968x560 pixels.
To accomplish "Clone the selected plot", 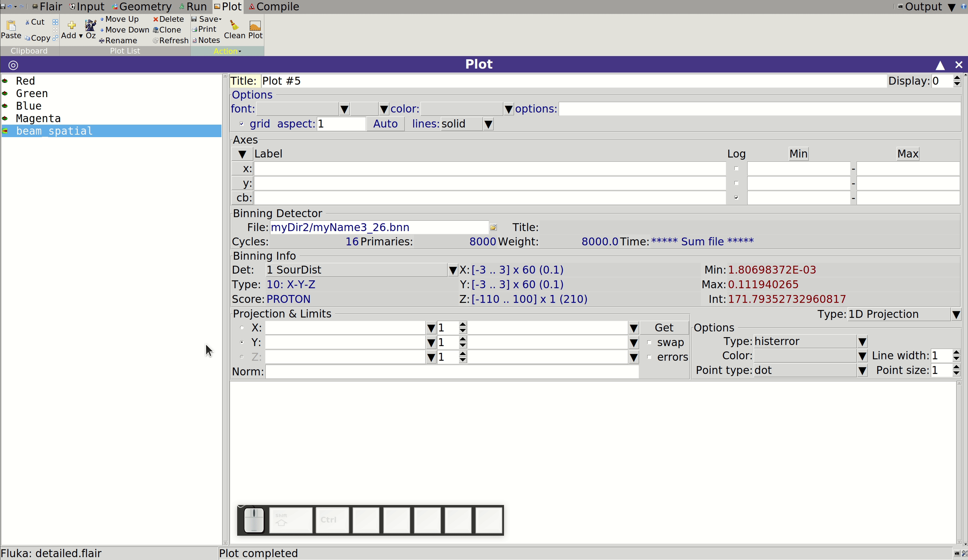I will 167,30.
